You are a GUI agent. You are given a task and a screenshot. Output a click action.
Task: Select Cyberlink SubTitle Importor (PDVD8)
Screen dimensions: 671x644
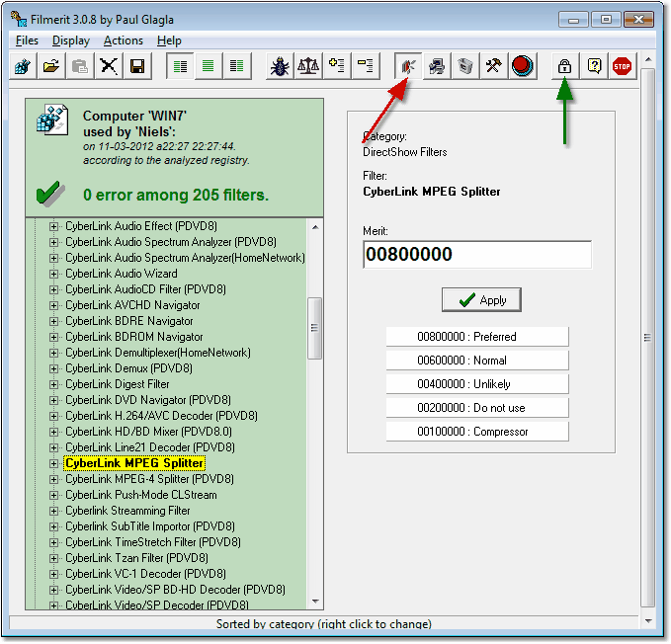point(150,526)
